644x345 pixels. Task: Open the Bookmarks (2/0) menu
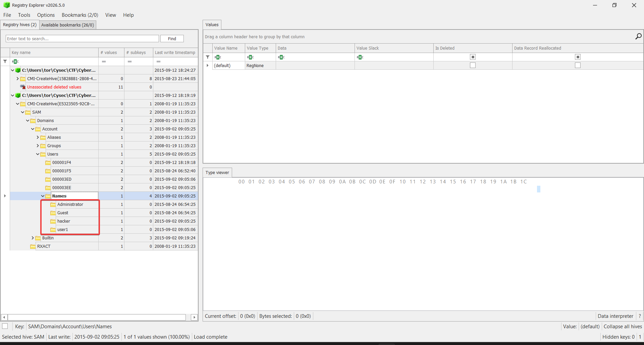click(x=80, y=15)
